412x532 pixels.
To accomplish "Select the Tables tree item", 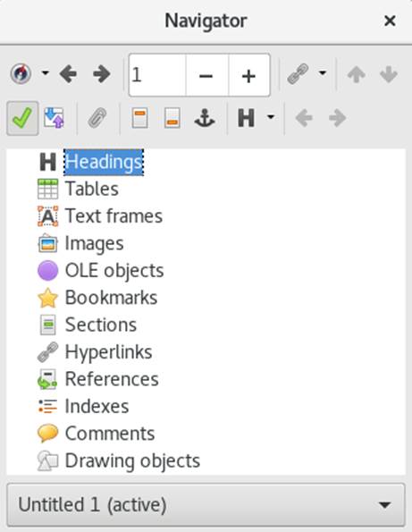I will click(92, 189).
